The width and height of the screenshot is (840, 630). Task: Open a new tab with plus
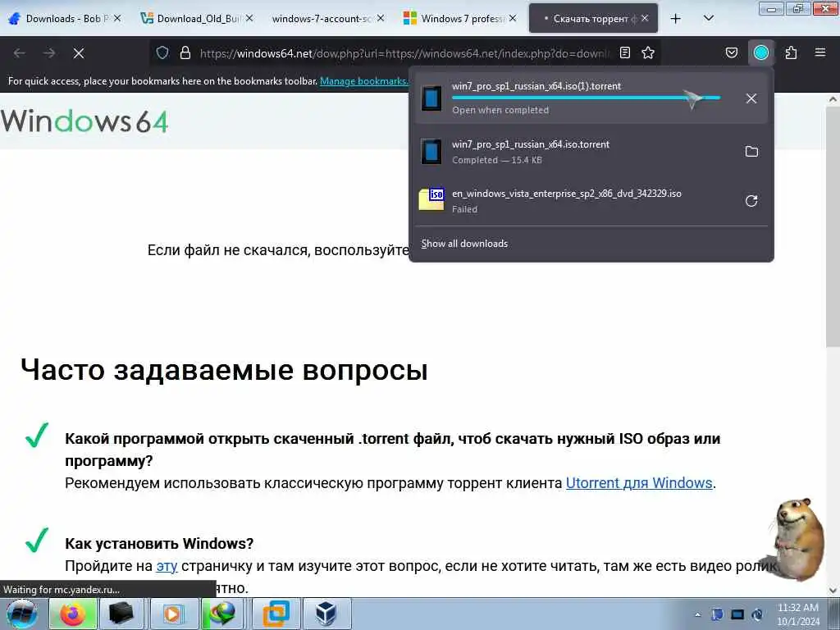[x=676, y=19]
